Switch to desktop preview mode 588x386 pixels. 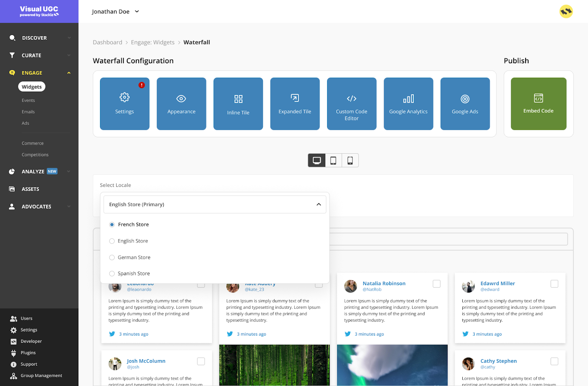tap(317, 160)
